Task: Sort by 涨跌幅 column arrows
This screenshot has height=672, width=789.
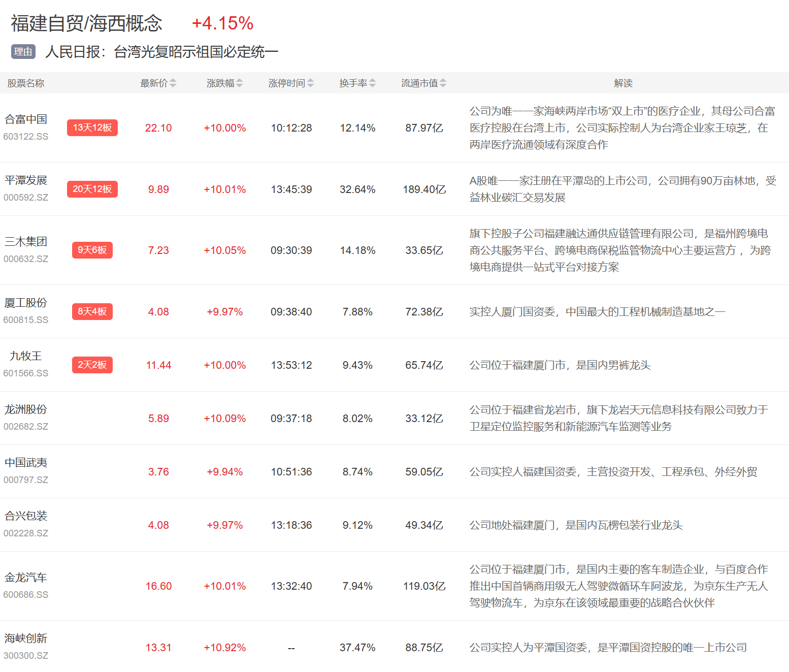Action: tap(239, 83)
